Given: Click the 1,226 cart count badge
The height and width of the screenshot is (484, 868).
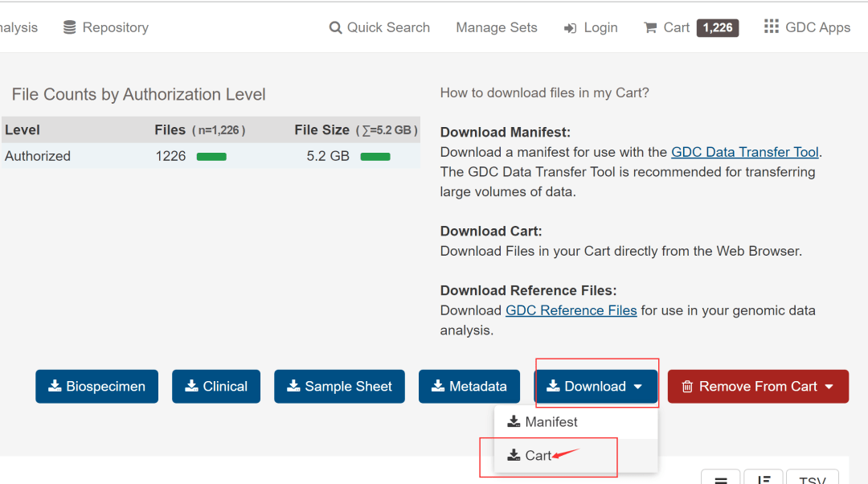Looking at the screenshot, I should [718, 27].
